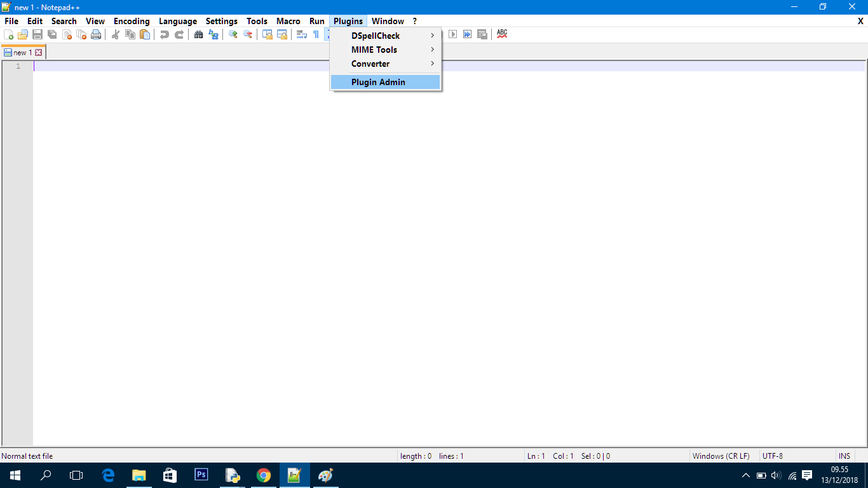The image size is (868, 488).
Task: Play back the recorded macro
Action: [x=453, y=34]
